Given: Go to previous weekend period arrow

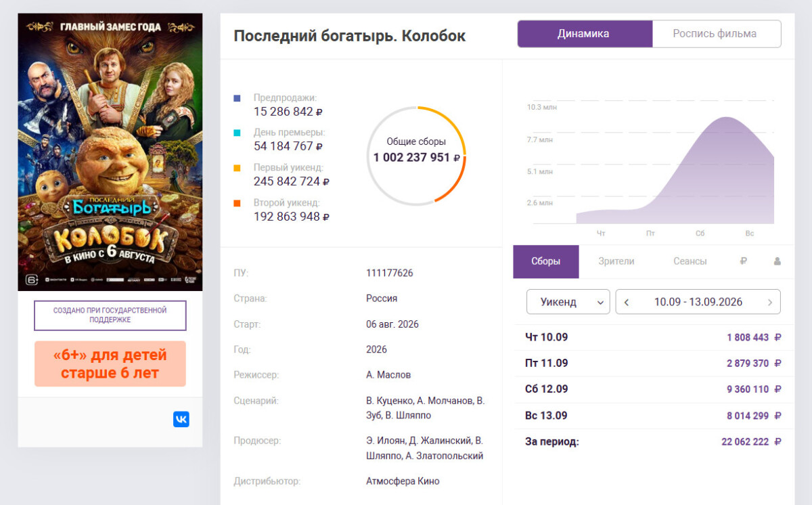Looking at the screenshot, I should 627,302.
